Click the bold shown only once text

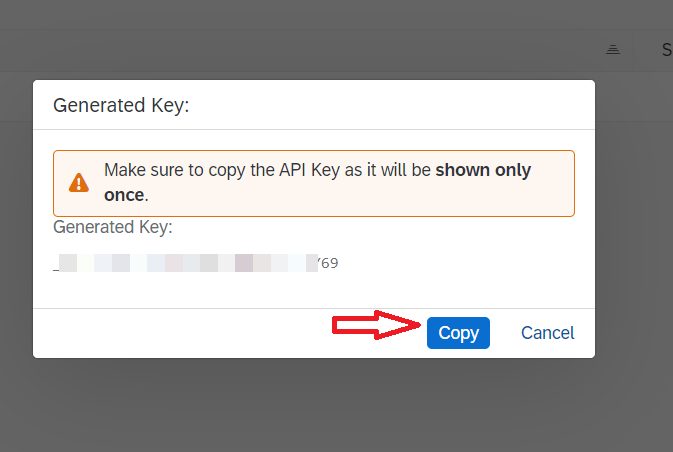(318, 182)
